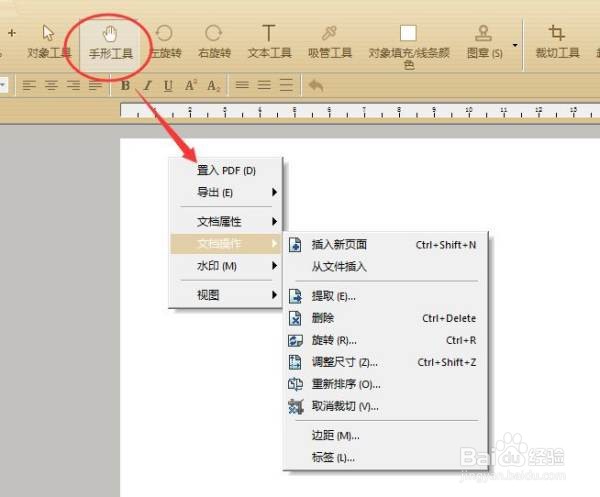Set the widest line spacing icon
The height and width of the screenshot is (497, 600).
pos(286,85)
